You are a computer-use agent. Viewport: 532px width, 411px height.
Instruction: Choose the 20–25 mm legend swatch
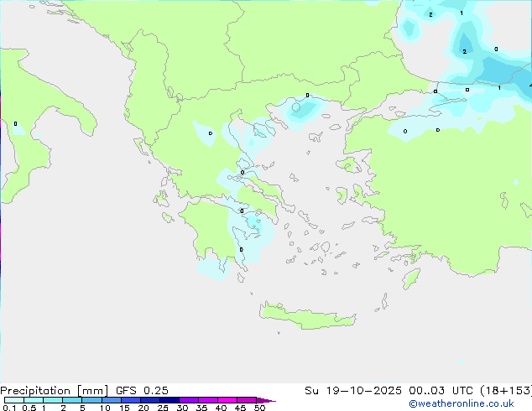(x=150, y=400)
